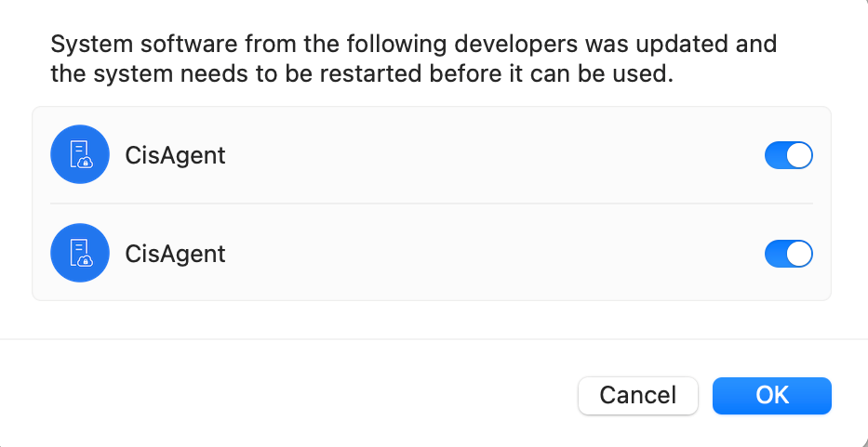Click the top CisAgent app icon
This screenshot has width=868, height=447.
[79, 155]
